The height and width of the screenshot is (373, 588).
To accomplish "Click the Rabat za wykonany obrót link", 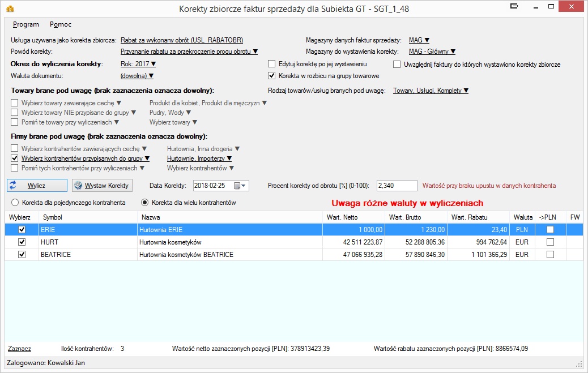I will pos(182,40).
